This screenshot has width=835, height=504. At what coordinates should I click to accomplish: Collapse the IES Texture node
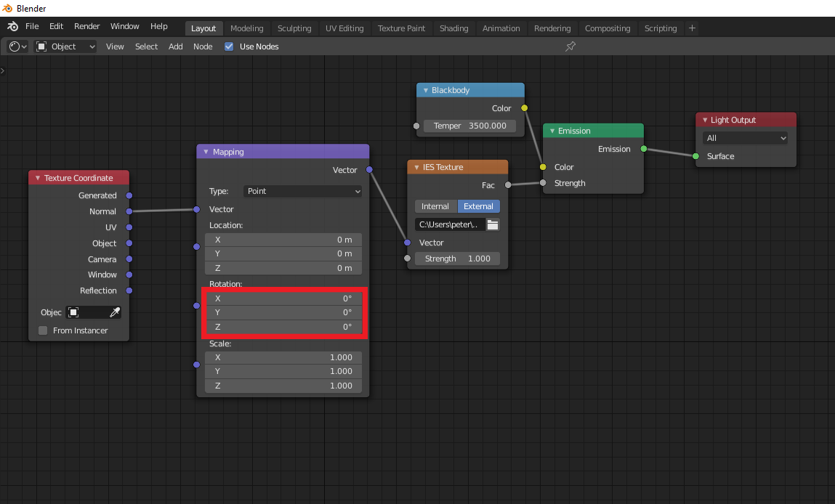click(x=416, y=167)
